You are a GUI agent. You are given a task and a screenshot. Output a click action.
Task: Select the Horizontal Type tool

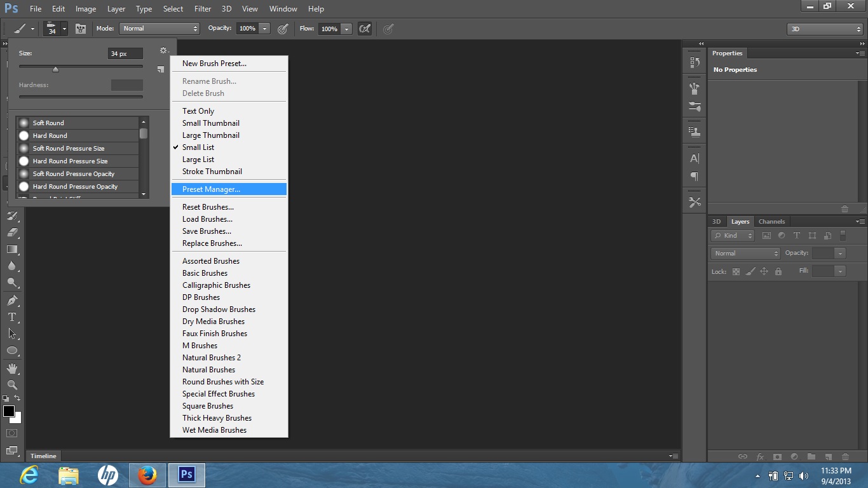click(12, 317)
